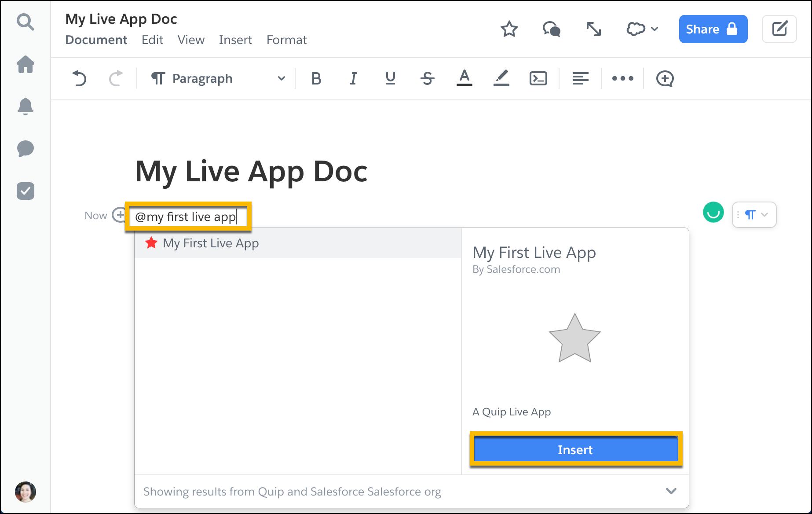Open the Insert menu
The height and width of the screenshot is (514, 812).
235,40
